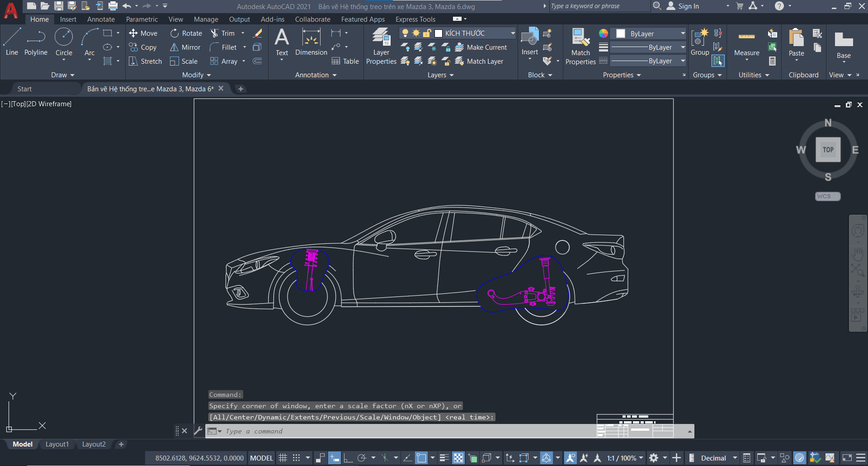
Task: Toggle ortho mode in status bar
Action: coord(348,458)
